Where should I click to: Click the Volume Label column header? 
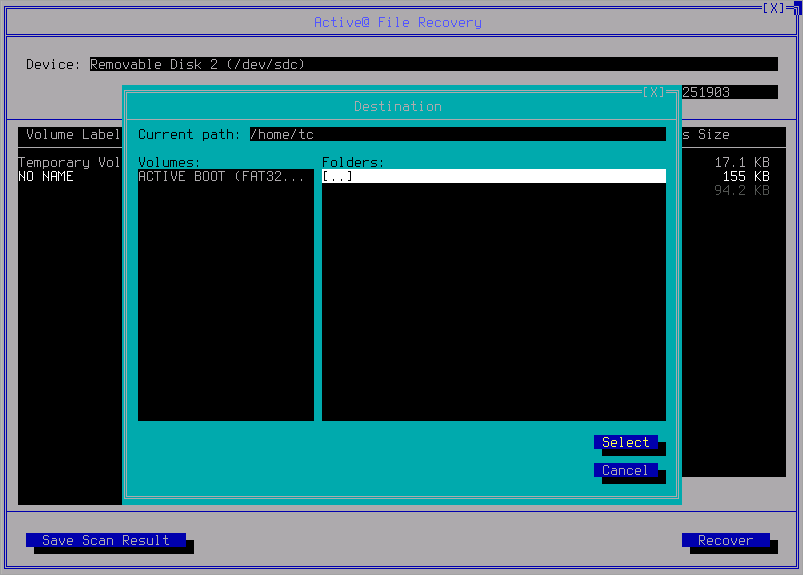click(x=73, y=135)
